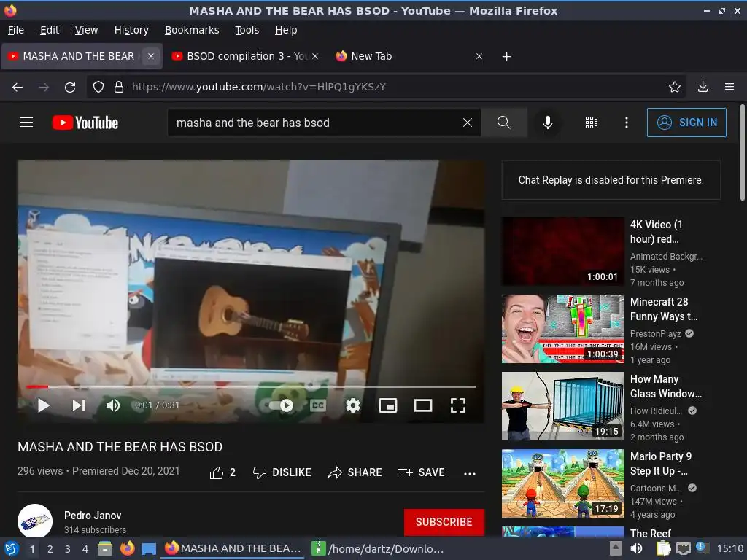
Task: Open the File menu
Action: [x=16, y=30]
